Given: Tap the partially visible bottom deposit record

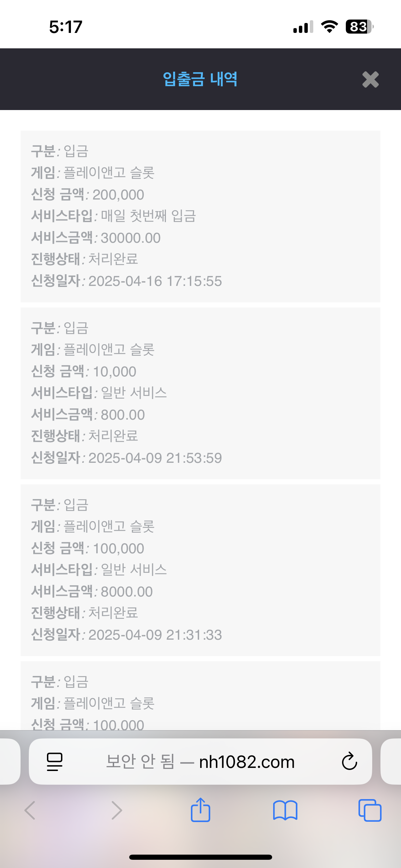Looking at the screenshot, I should [200, 699].
